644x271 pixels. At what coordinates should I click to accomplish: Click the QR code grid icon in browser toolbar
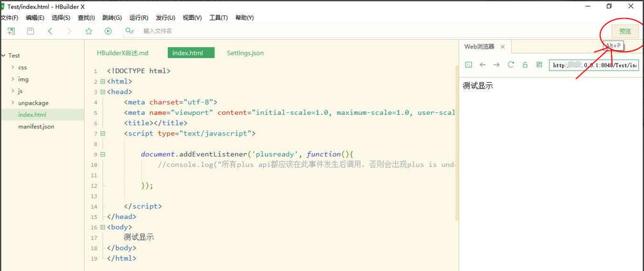pyautogui.click(x=539, y=65)
